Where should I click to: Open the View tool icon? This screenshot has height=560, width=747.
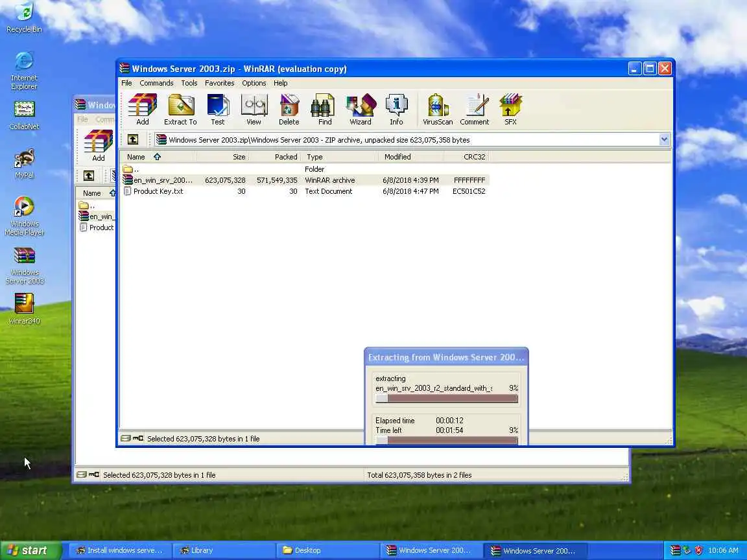coord(254,109)
